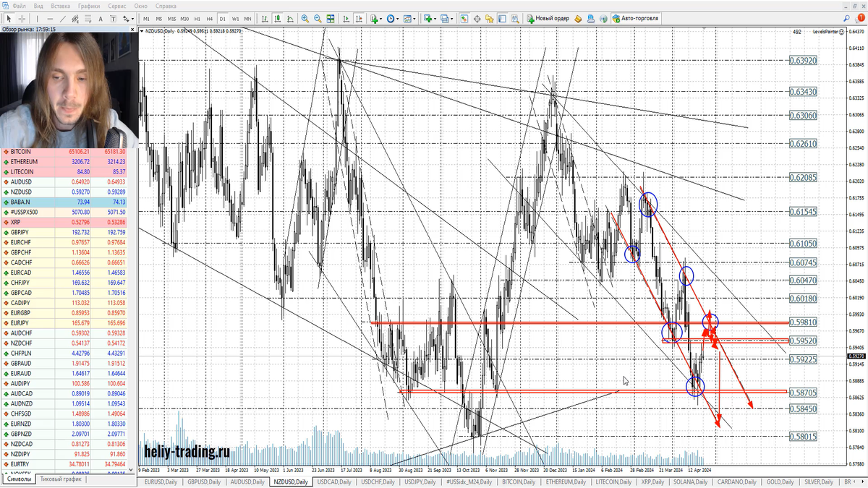Select the Fibonacci retracement tool
Image resolution: width=868 pixels, height=488 pixels.
88,18
